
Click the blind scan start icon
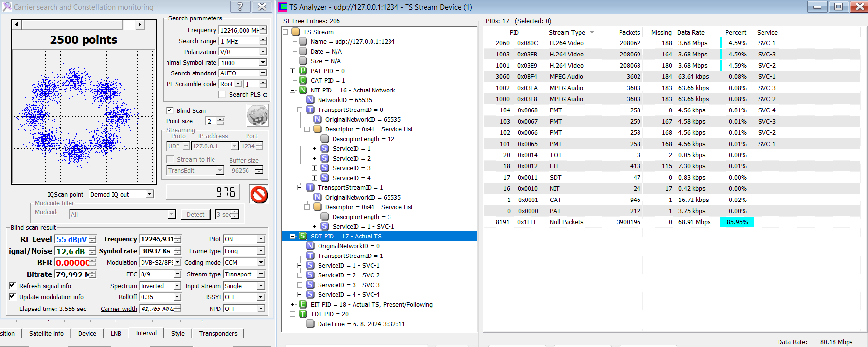point(258,116)
